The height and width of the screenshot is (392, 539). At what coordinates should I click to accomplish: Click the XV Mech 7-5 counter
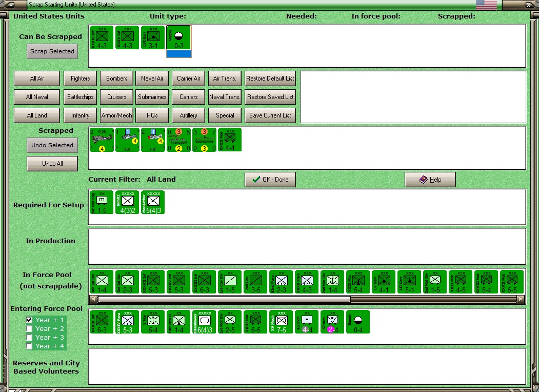(281, 322)
